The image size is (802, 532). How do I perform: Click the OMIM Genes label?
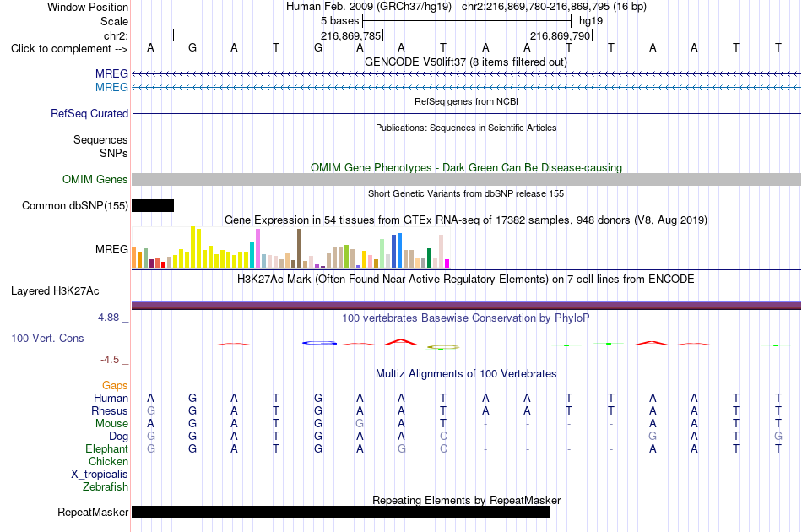(x=95, y=180)
